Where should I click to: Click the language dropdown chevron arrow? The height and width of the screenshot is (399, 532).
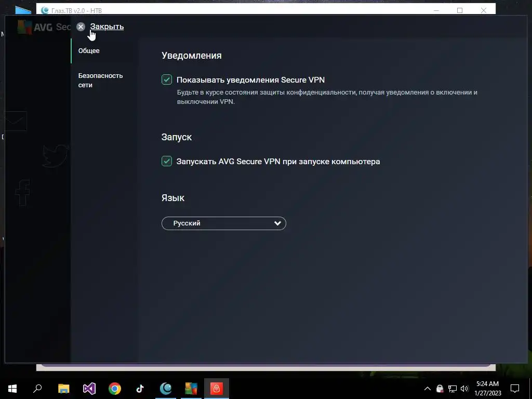tap(277, 223)
